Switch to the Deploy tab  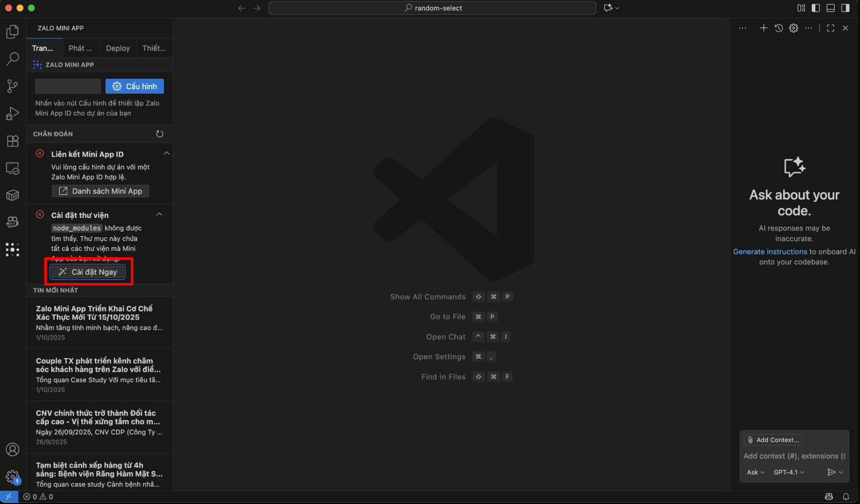pos(118,48)
